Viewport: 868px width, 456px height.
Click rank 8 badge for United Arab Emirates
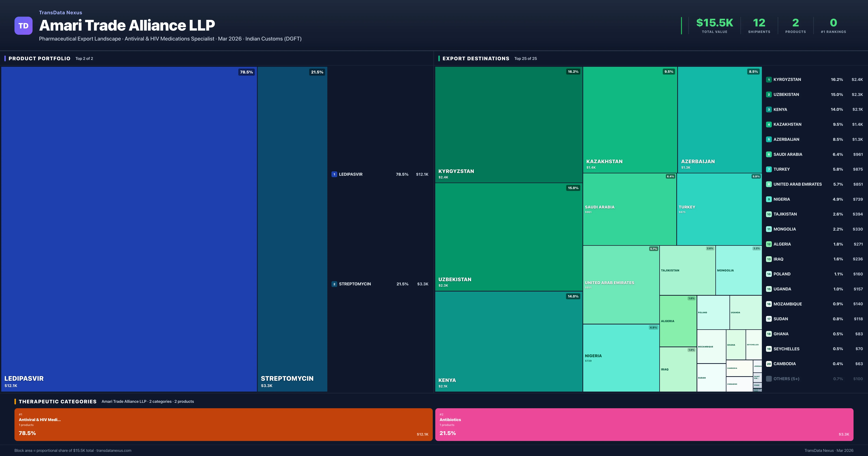point(769,184)
